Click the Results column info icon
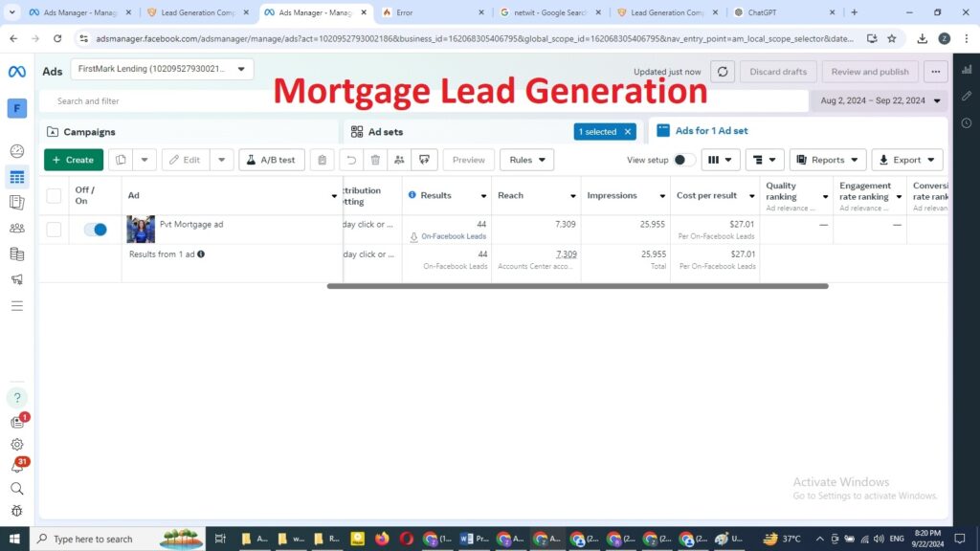The width and height of the screenshot is (980, 551). (412, 195)
